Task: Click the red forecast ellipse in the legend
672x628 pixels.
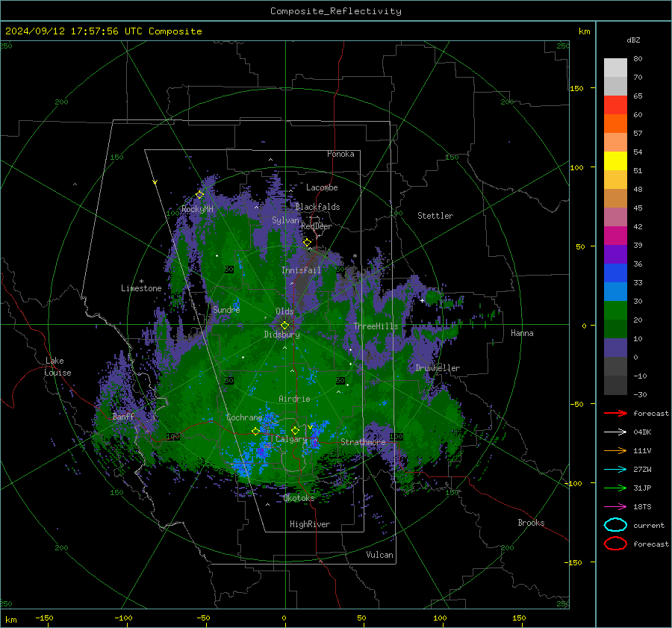Action: click(615, 544)
